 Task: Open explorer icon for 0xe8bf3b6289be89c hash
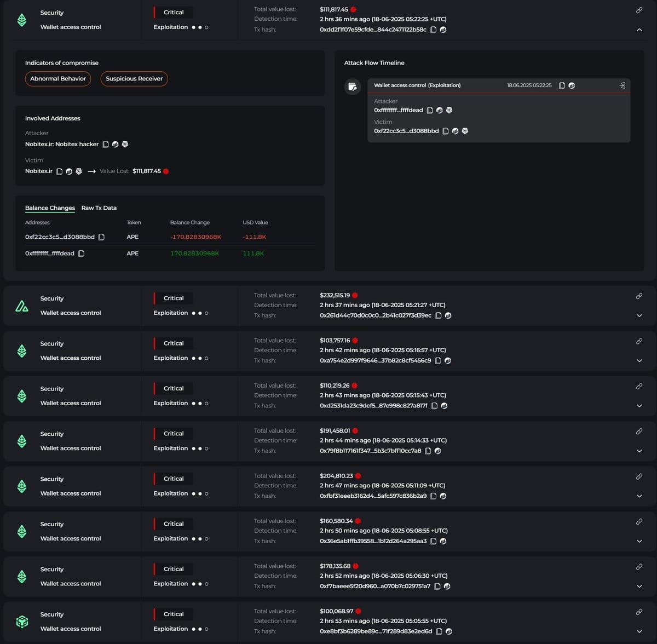(x=448, y=631)
